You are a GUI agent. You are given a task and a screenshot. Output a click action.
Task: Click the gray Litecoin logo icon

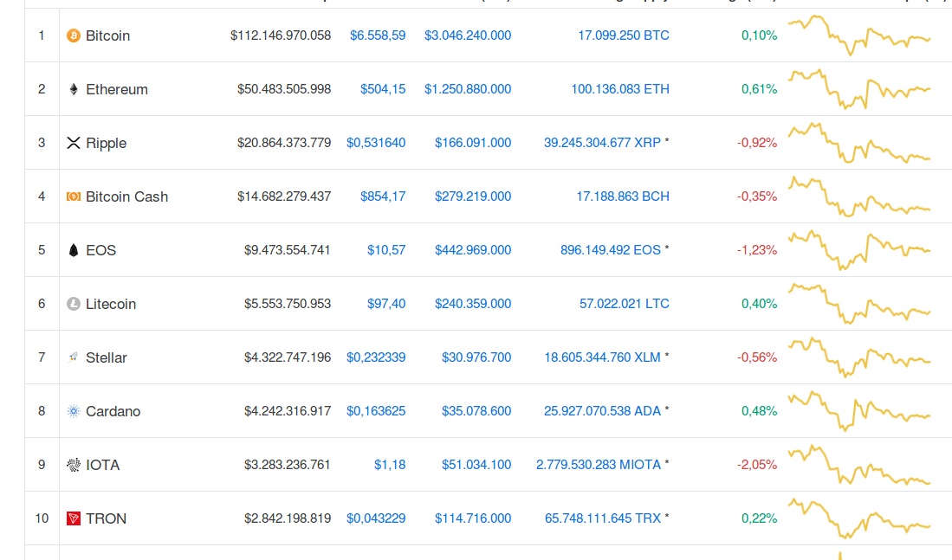point(74,304)
